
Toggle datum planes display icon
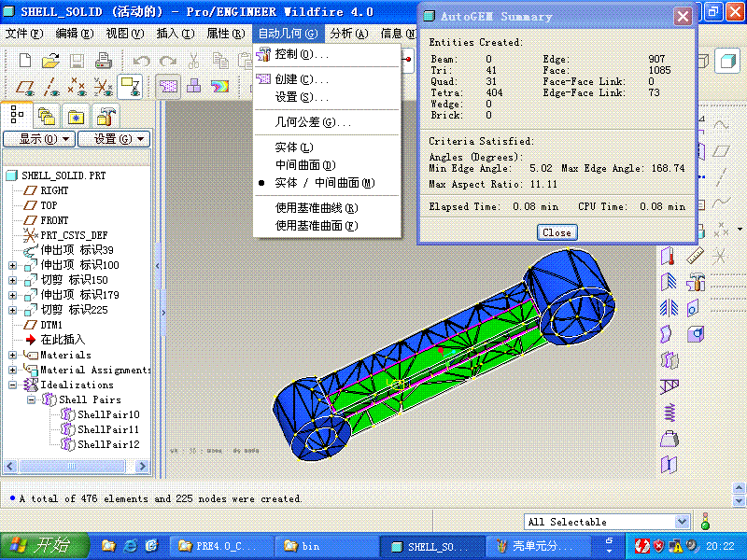(x=25, y=87)
